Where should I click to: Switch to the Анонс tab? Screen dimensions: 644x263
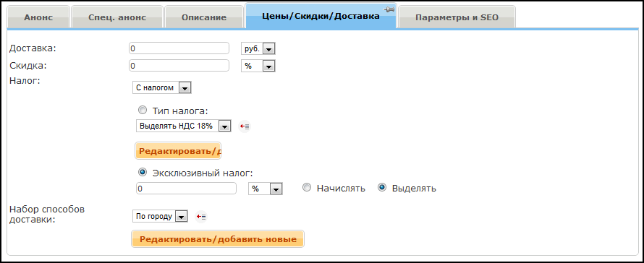(38, 17)
